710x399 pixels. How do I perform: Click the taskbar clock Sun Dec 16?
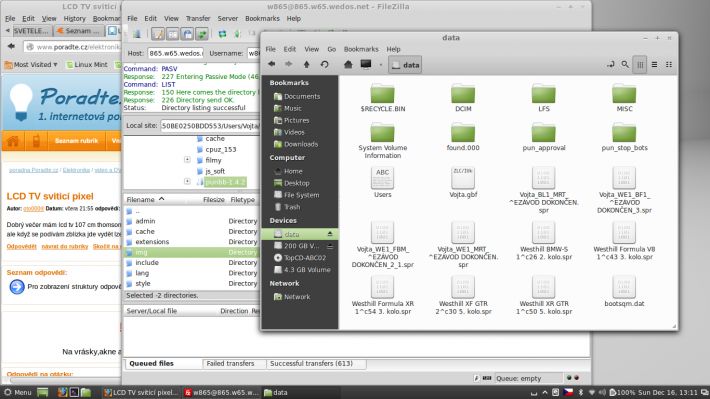(666, 392)
